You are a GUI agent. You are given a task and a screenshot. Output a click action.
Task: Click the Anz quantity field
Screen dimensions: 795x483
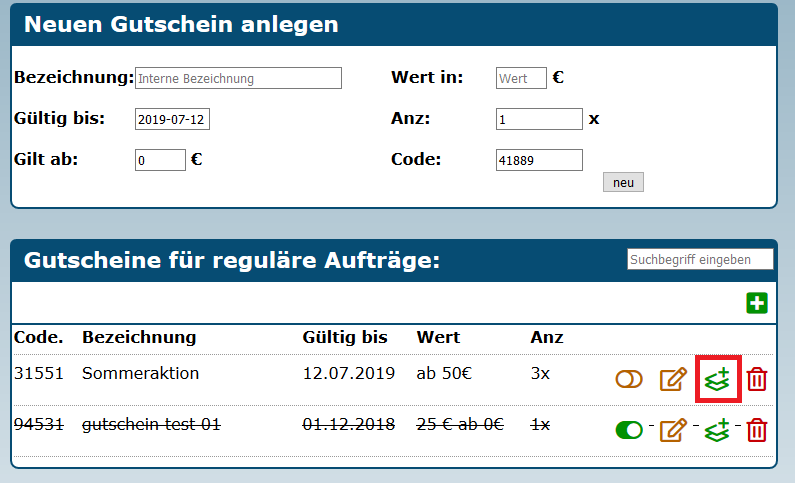pyautogui.click(x=539, y=120)
